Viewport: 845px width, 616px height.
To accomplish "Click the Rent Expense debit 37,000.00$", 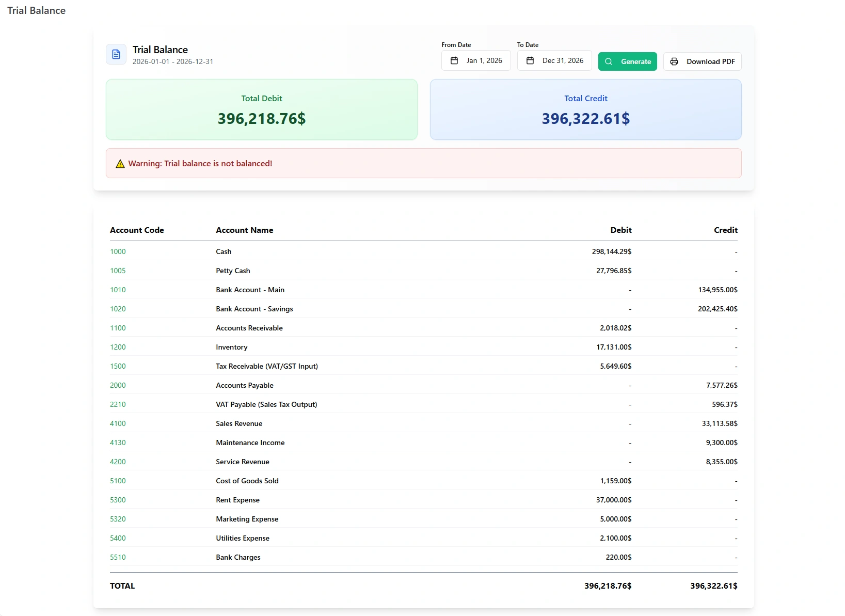I will click(x=614, y=500).
